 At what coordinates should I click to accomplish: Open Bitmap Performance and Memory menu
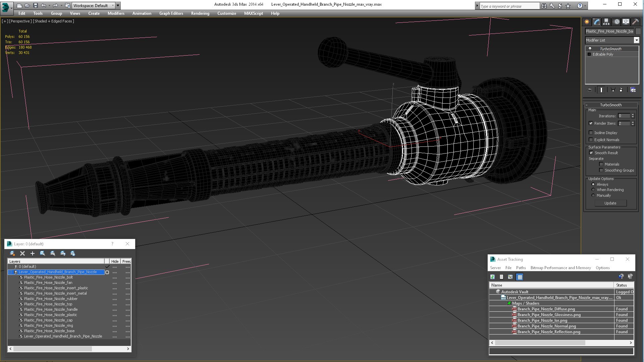click(560, 268)
